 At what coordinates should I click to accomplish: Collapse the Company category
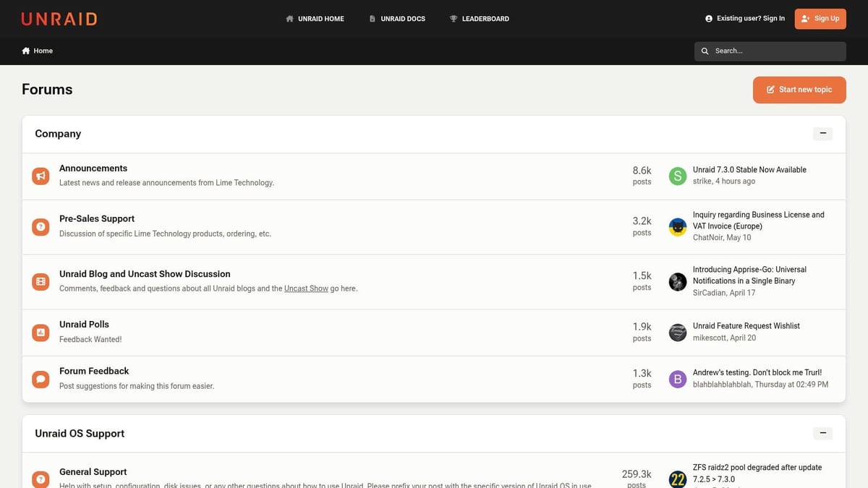coord(822,134)
